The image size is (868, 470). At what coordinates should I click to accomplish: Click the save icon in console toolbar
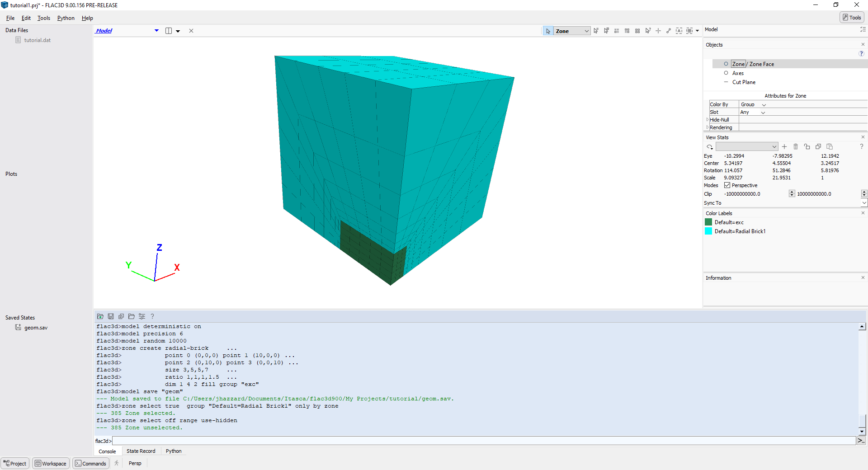[x=111, y=316]
